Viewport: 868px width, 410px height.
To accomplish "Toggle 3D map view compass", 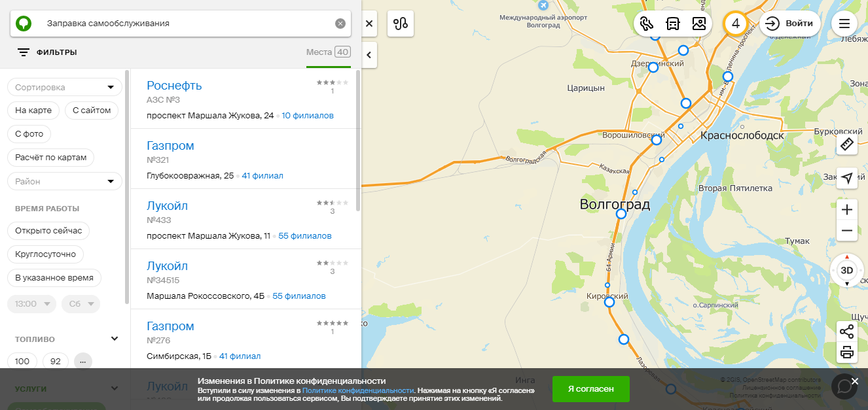I will coord(847,270).
